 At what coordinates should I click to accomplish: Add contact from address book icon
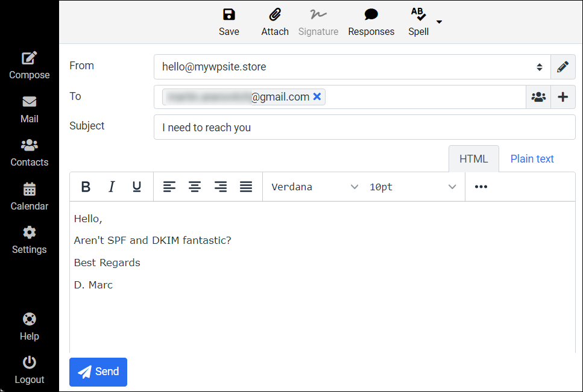tap(538, 97)
